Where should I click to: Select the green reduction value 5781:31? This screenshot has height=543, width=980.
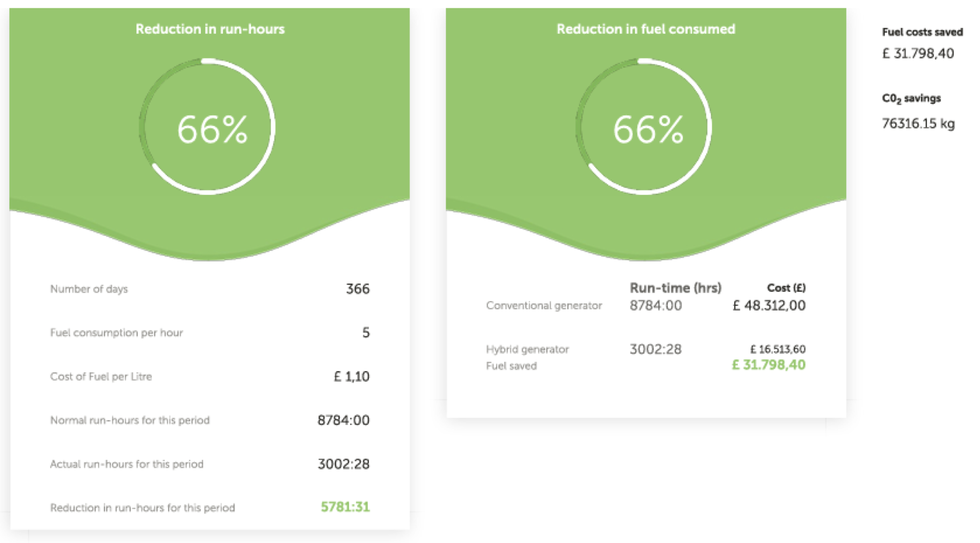[345, 507]
